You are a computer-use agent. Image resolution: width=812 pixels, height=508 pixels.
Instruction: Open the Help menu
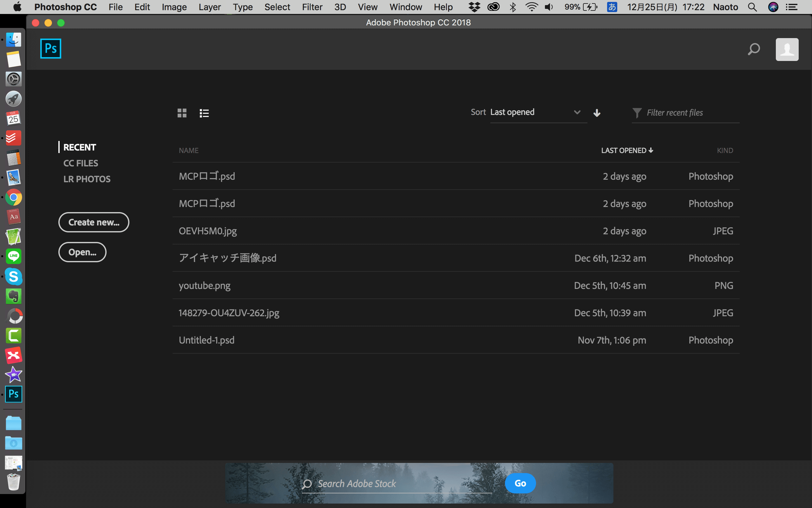443,7
